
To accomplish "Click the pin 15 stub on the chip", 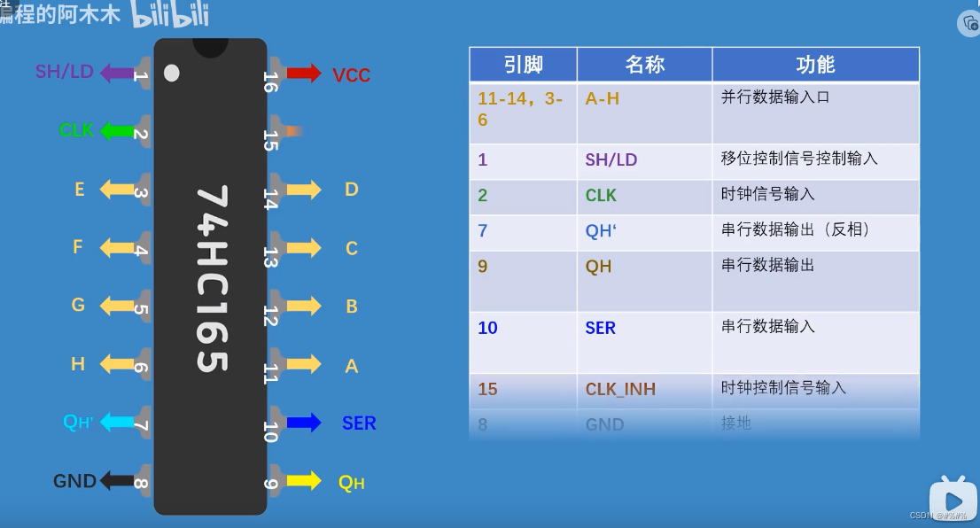I will 286,130.
